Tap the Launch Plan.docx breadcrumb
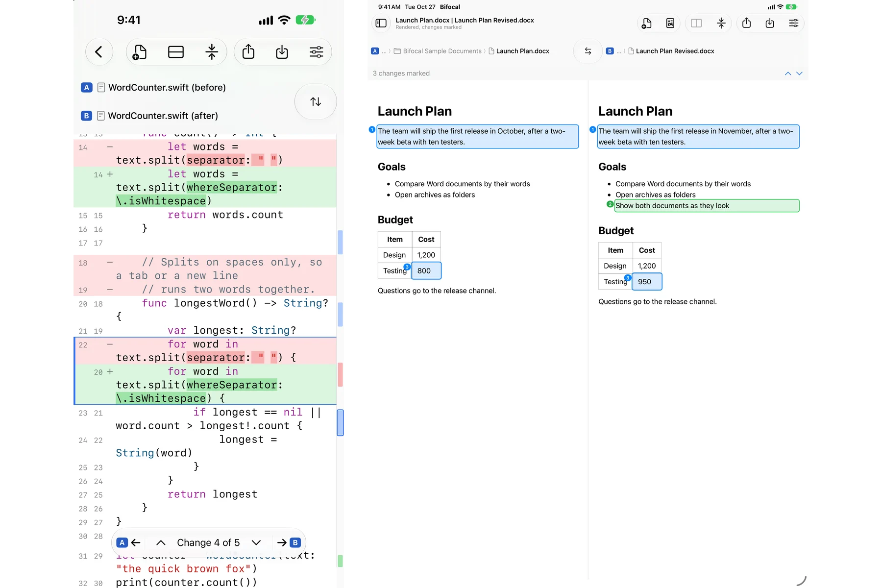The height and width of the screenshot is (588, 882). pyautogui.click(x=519, y=51)
